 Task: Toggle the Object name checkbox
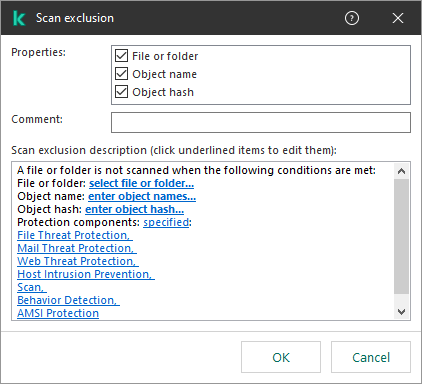tap(121, 74)
